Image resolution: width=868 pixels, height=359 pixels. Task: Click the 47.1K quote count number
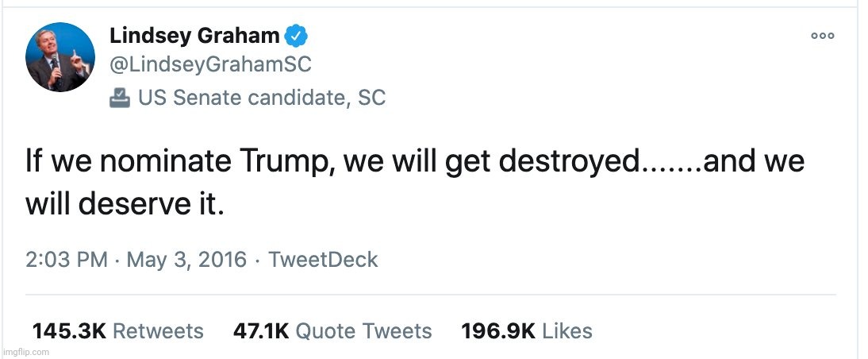coord(261,331)
